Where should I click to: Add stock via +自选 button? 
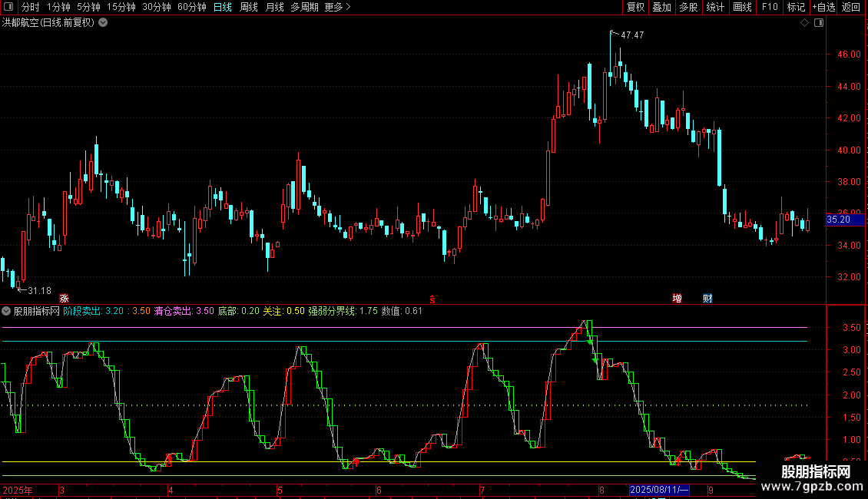823,8
